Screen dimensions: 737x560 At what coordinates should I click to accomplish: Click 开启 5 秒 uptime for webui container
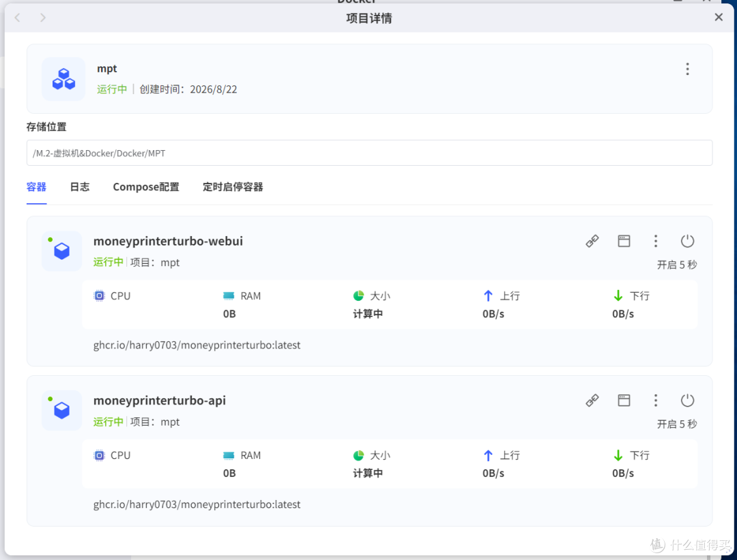point(677,265)
